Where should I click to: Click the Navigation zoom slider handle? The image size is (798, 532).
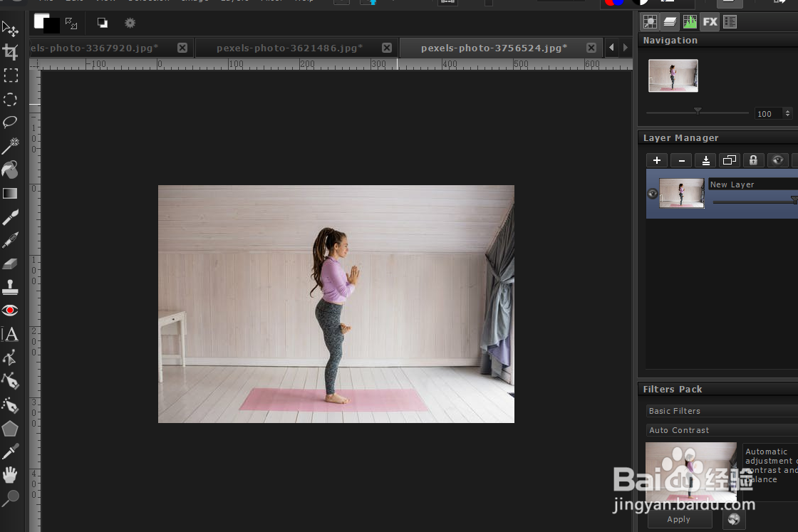(x=698, y=110)
